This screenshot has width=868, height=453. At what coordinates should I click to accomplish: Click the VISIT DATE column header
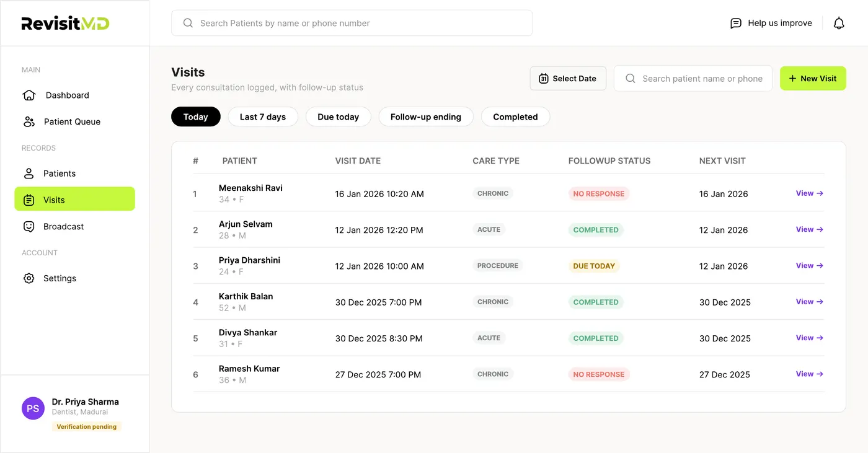point(358,161)
